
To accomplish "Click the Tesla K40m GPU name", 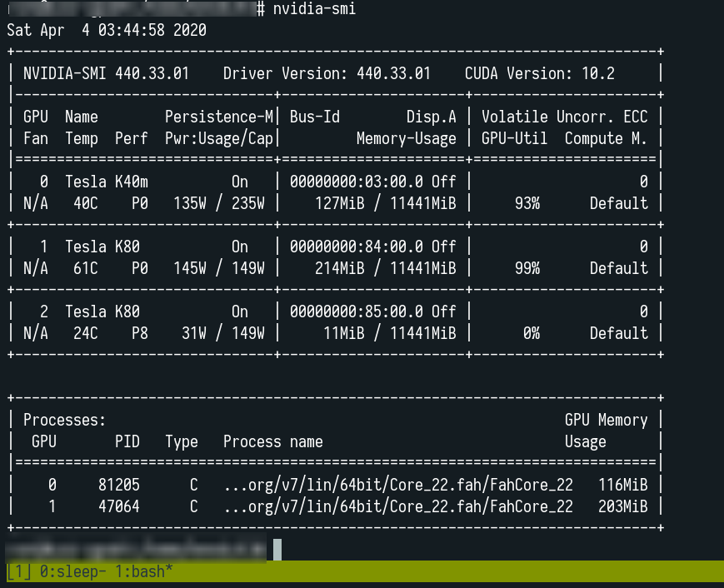I will (x=107, y=182).
